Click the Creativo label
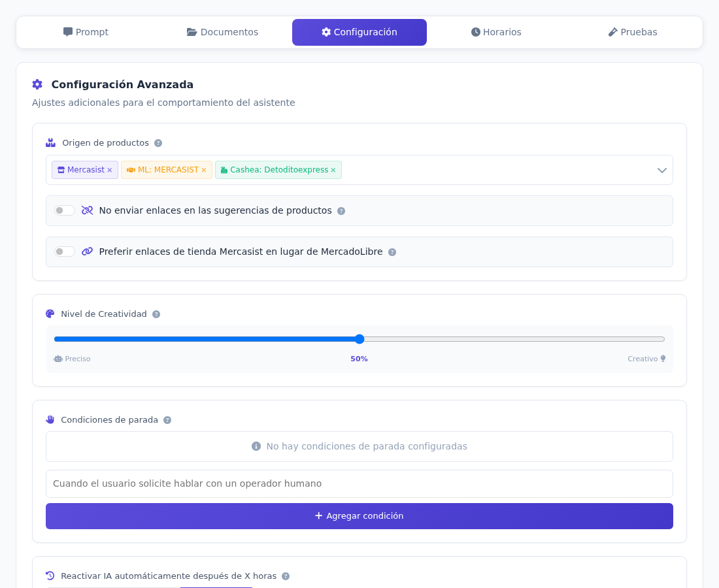 coord(643,359)
